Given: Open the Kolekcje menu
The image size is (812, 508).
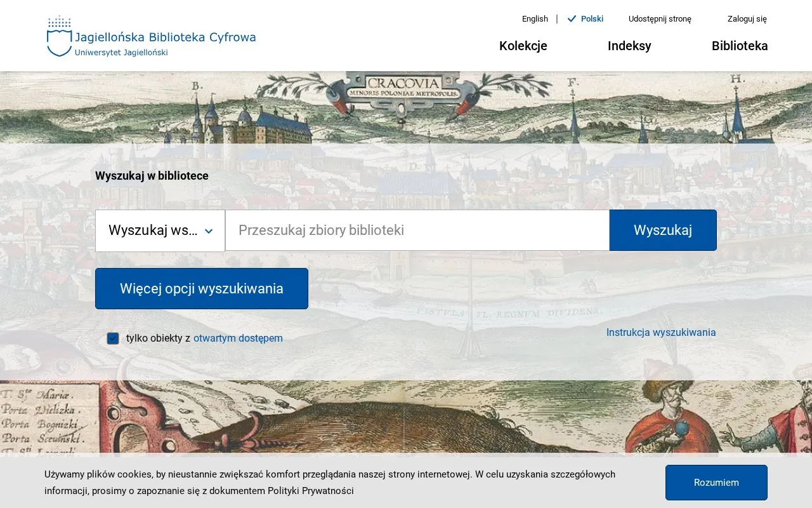Looking at the screenshot, I should pos(523,46).
